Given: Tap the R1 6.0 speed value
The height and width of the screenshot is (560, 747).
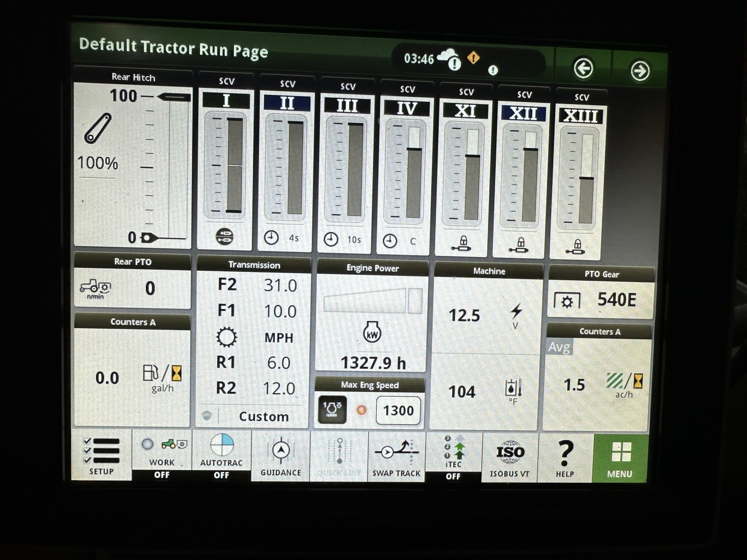Looking at the screenshot, I should (x=279, y=363).
